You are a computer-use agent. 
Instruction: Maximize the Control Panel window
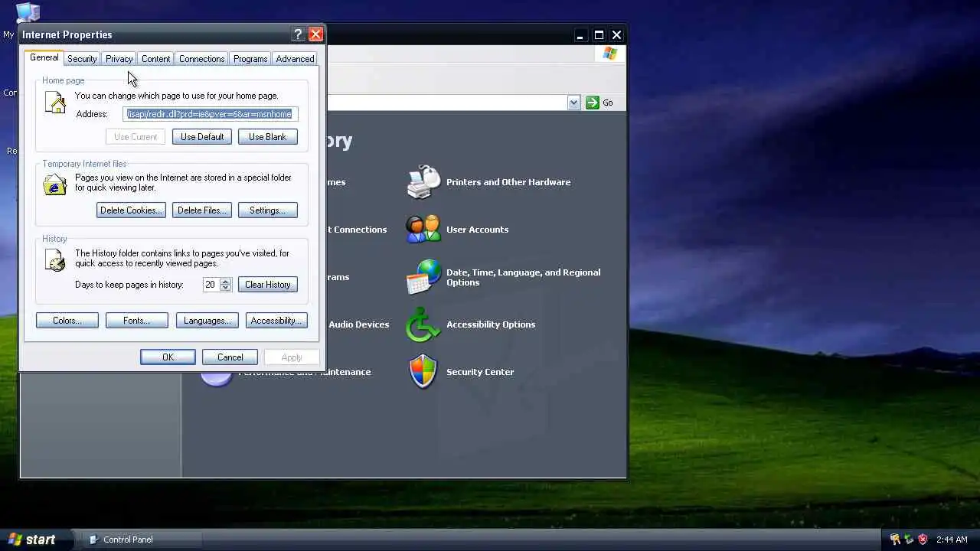[599, 35]
